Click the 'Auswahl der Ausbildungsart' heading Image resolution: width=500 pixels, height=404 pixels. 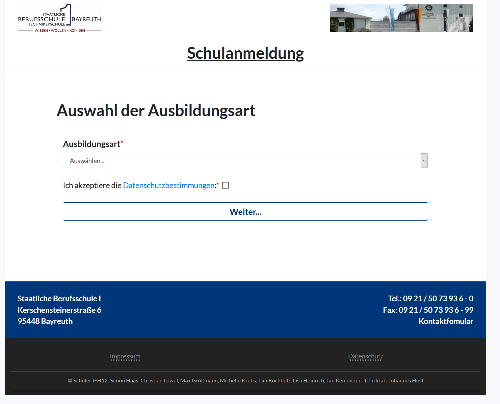click(156, 110)
